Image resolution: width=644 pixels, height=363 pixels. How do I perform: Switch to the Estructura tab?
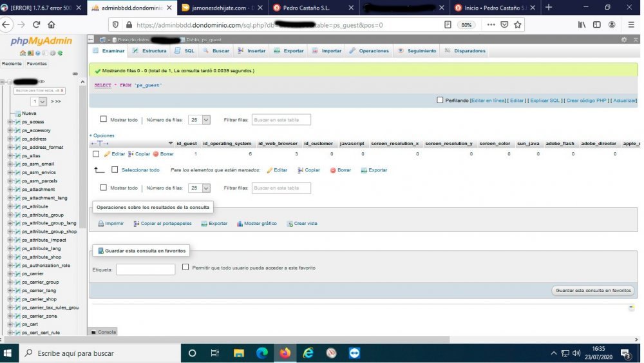[x=150, y=50]
